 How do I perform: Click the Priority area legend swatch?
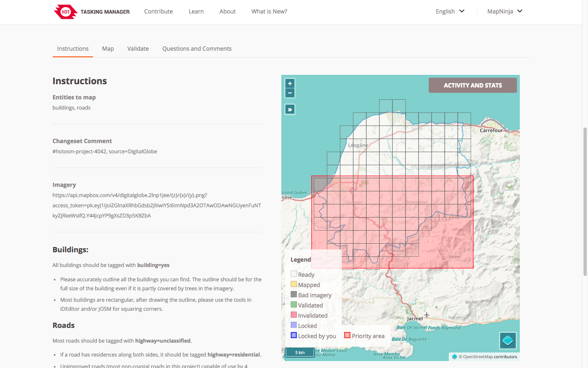(347, 335)
